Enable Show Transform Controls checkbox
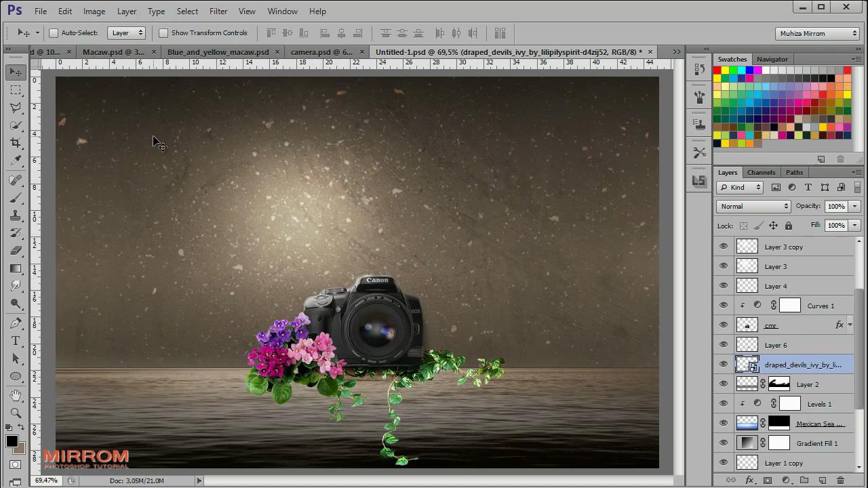 [x=163, y=33]
